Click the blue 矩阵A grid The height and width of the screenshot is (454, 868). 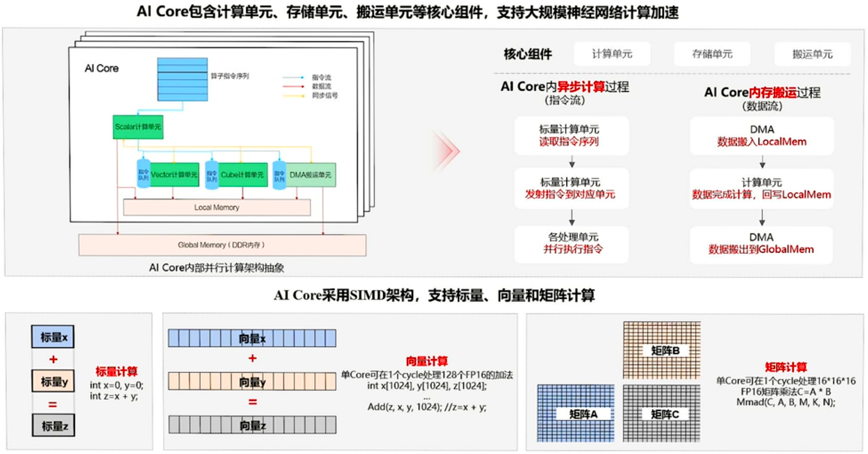point(576,413)
